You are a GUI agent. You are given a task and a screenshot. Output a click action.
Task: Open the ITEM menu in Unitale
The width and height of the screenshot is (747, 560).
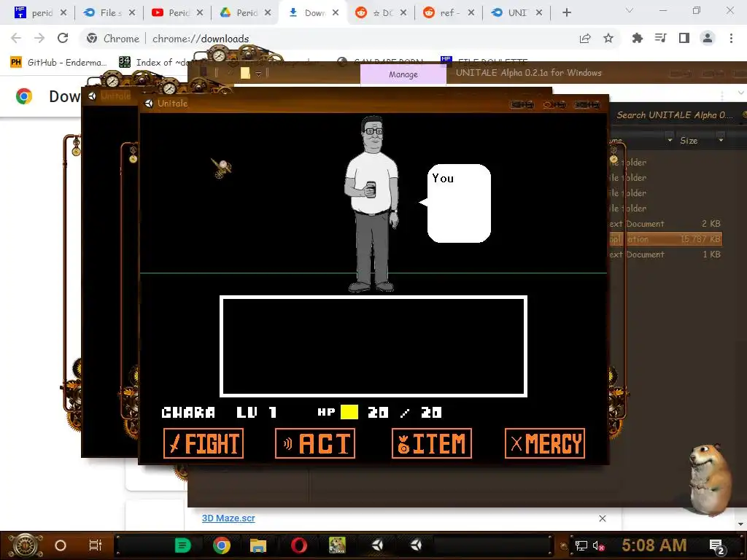coord(432,443)
